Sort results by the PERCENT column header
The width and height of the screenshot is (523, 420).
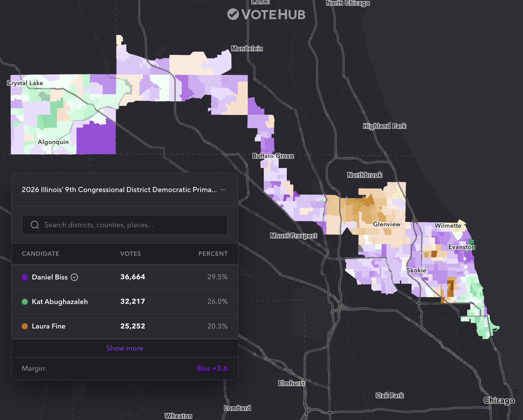213,253
